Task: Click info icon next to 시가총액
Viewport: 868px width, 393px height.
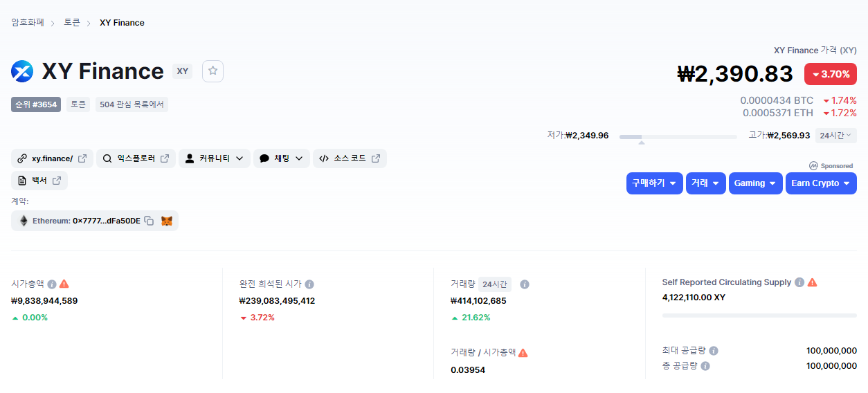Action: click(52, 284)
